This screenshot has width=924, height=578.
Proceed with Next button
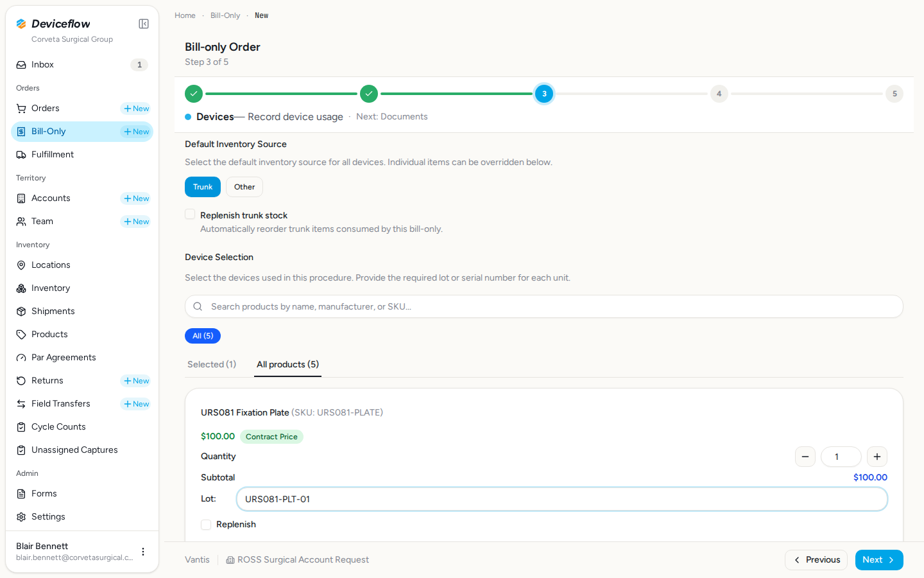[879, 560]
